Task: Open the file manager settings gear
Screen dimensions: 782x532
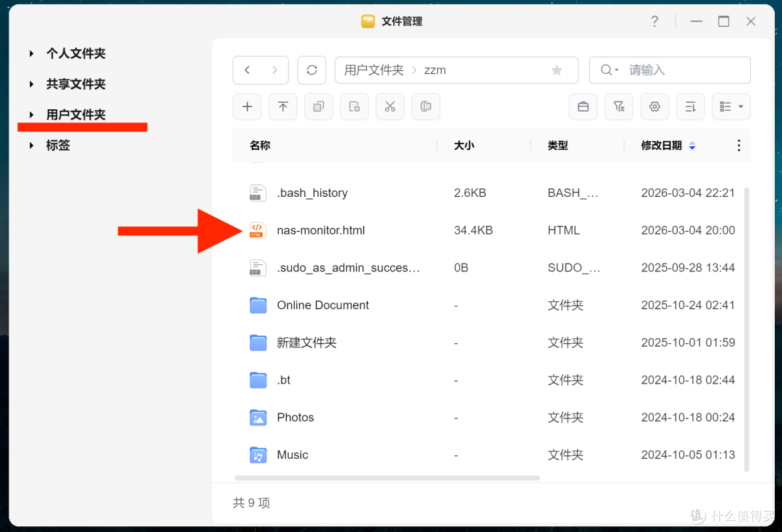Action: pyautogui.click(x=655, y=106)
